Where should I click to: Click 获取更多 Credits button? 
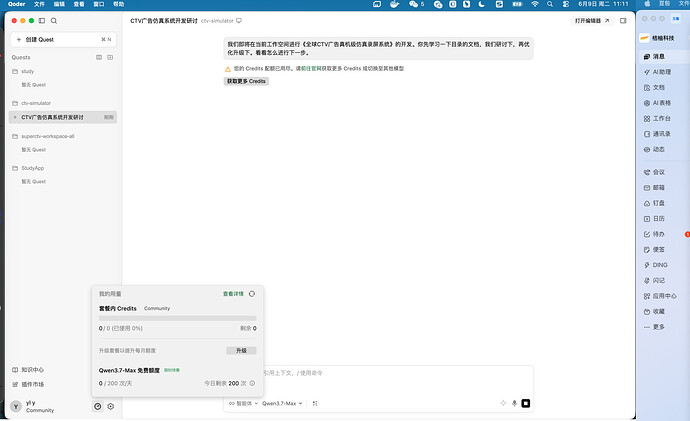(246, 81)
